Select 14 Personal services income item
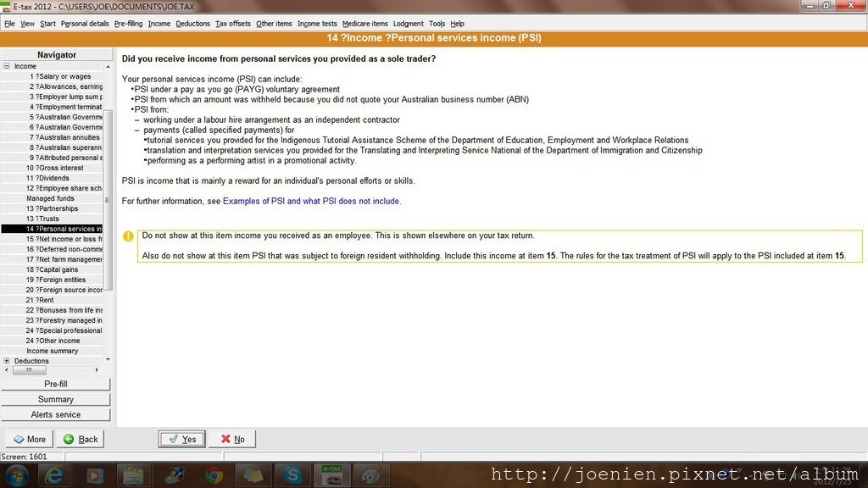Image resolution: width=868 pixels, height=488 pixels. coord(52,229)
